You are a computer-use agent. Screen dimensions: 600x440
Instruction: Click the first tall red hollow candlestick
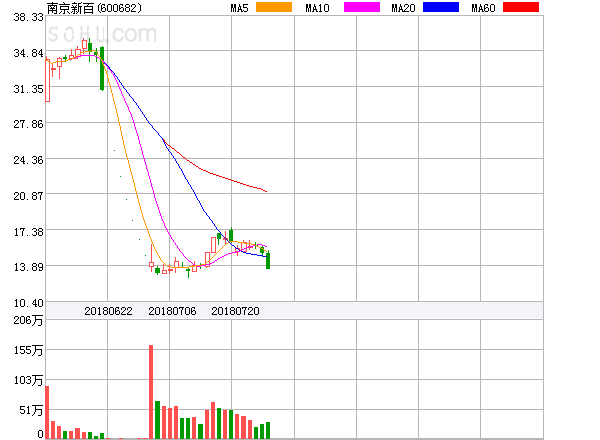coord(47,80)
